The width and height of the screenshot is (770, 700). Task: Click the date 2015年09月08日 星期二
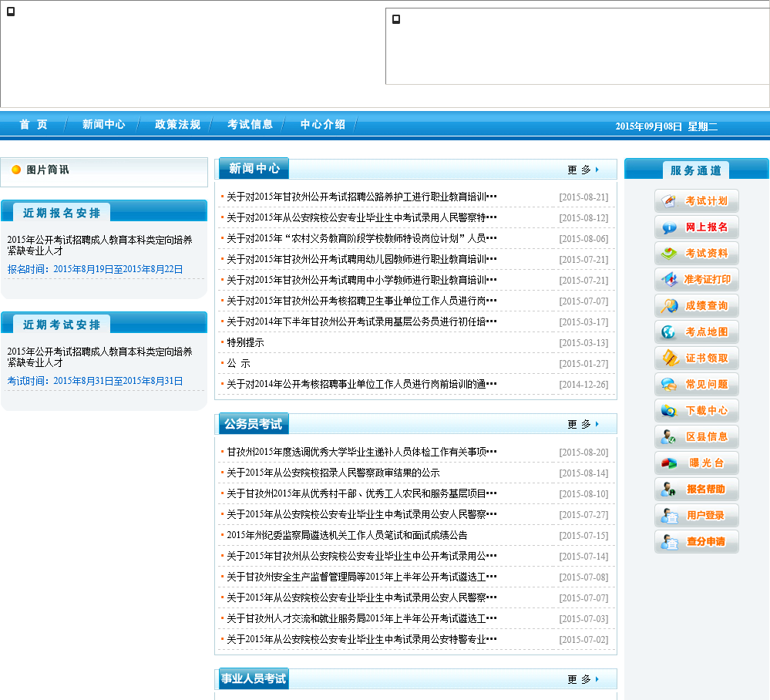coord(667,126)
